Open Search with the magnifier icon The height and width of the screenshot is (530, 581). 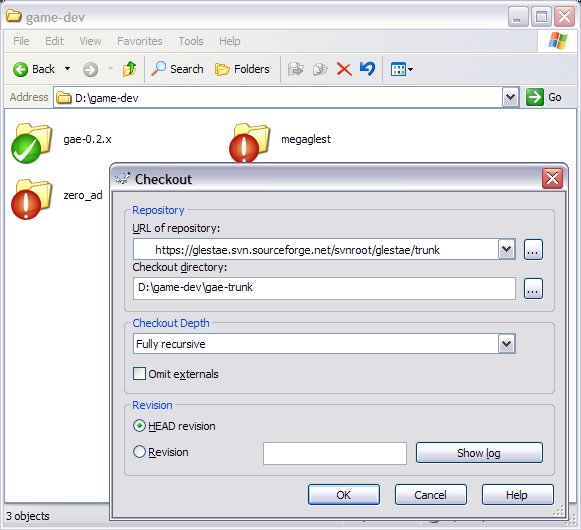click(x=159, y=69)
